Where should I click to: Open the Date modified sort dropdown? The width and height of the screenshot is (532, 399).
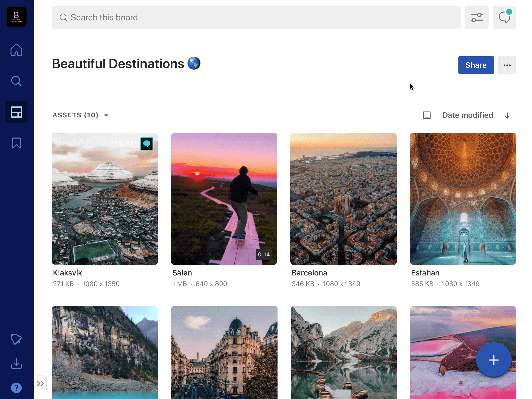pyautogui.click(x=467, y=115)
